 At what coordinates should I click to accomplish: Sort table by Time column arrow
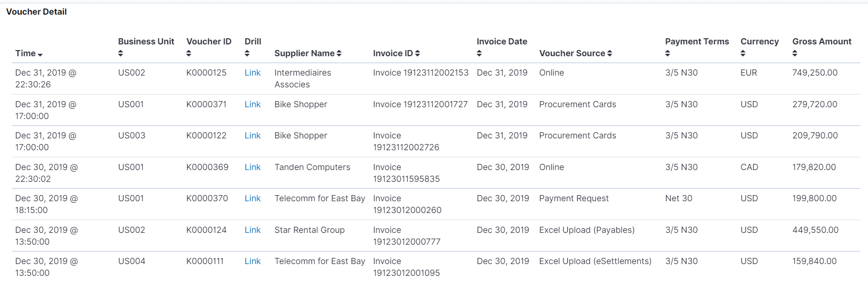(40, 55)
